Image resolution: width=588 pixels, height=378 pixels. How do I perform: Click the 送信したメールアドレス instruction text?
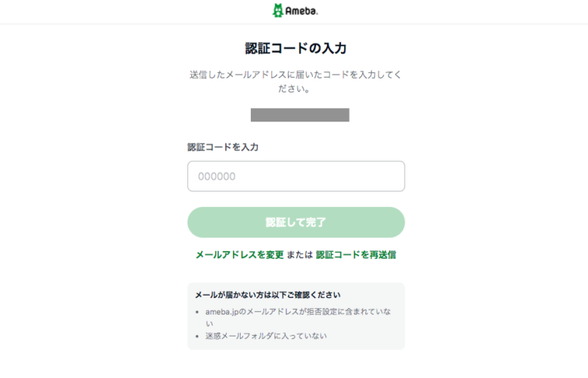coord(296,75)
